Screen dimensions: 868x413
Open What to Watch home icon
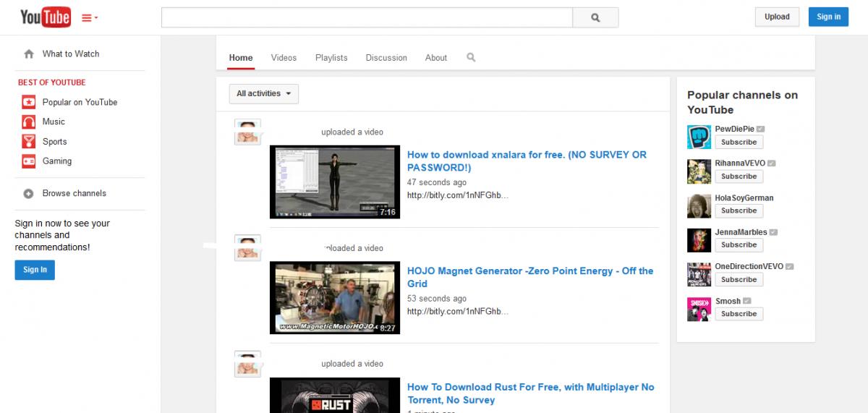[x=29, y=54]
